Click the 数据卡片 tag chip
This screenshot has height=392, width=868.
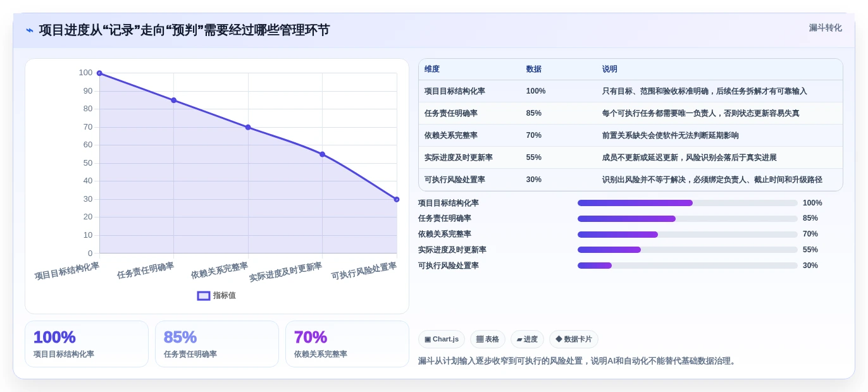(x=574, y=339)
